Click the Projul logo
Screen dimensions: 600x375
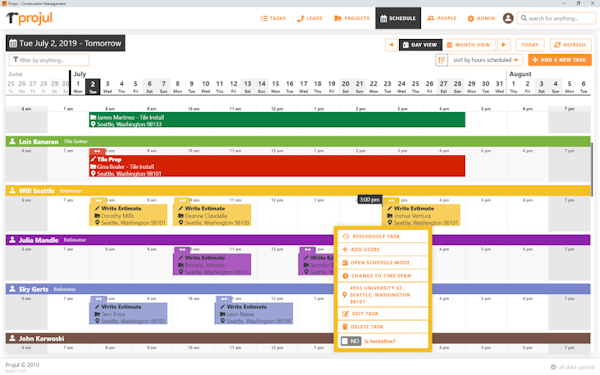click(x=29, y=18)
